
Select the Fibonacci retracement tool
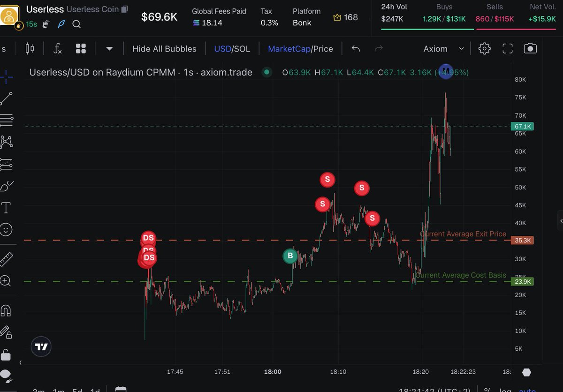click(x=7, y=121)
